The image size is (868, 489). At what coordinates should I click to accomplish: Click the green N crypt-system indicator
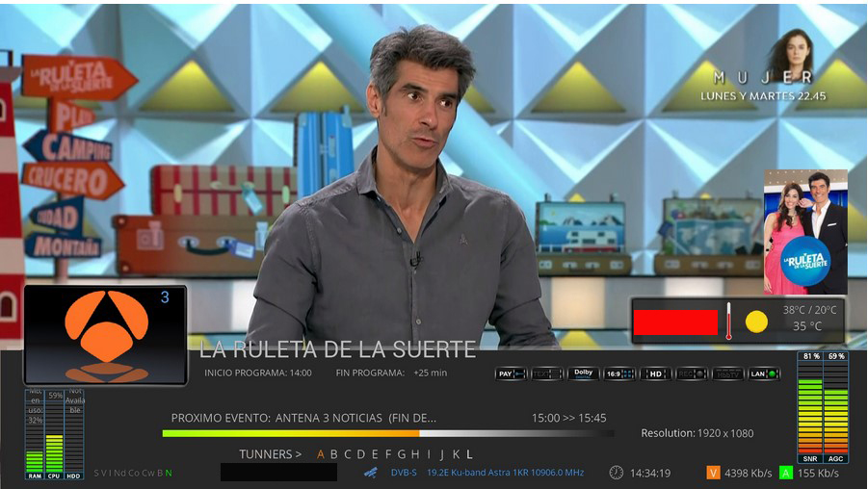(169, 474)
